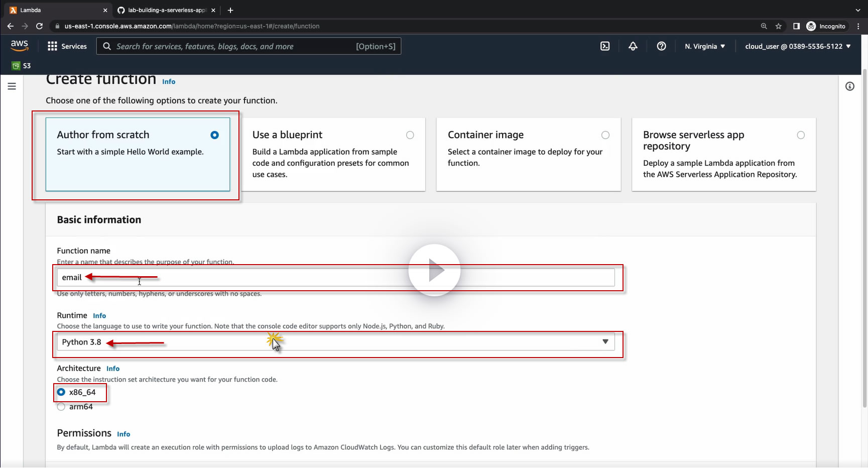Open the Chrome three-dot menu
The width and height of the screenshot is (868, 468).
click(858, 26)
